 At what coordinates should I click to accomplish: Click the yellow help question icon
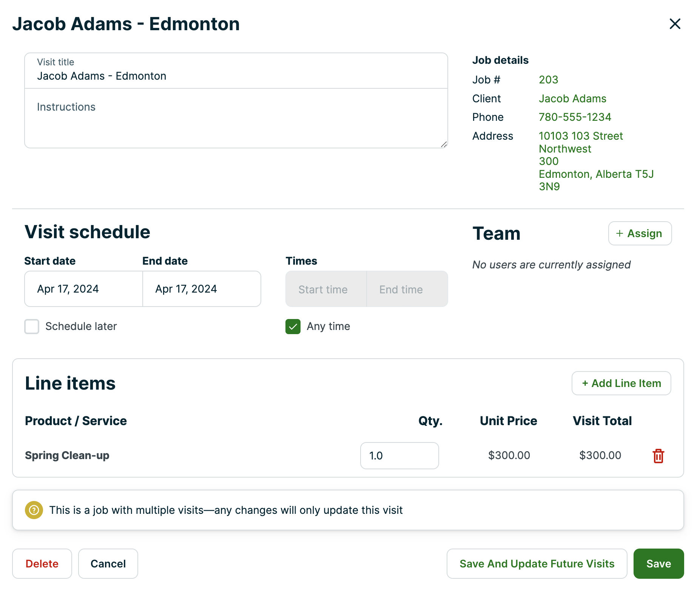[34, 510]
